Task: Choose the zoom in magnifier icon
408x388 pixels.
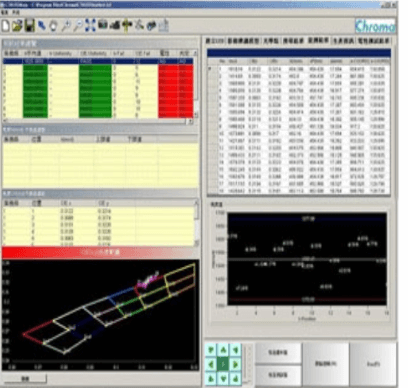Action: [66, 26]
